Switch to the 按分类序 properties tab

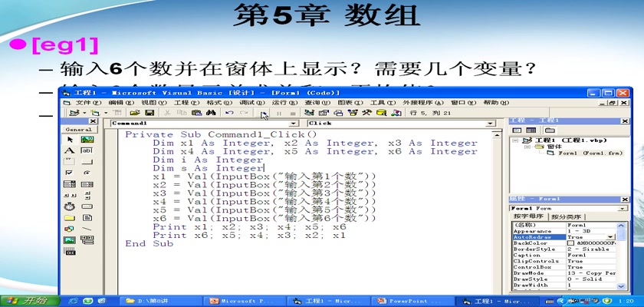point(567,216)
